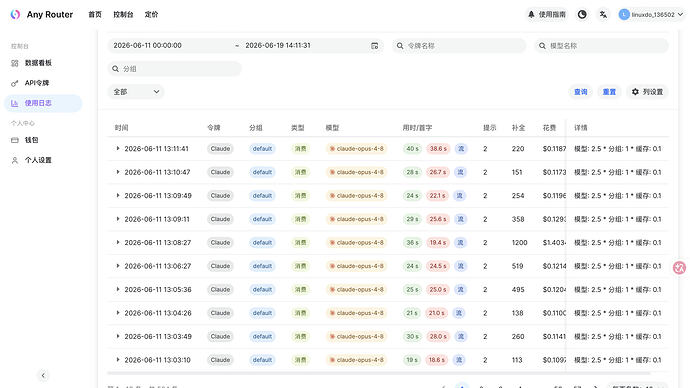Click the 查询 search button
This screenshot has height=388, width=690.
[580, 92]
